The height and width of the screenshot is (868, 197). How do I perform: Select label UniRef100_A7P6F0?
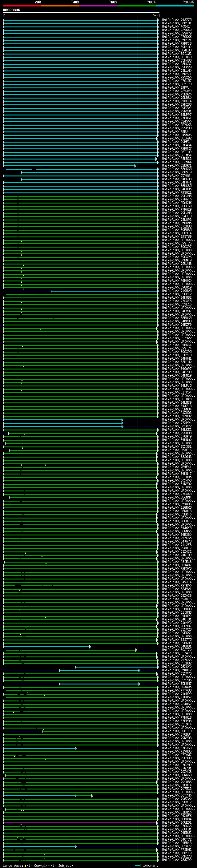coord(177,200)
